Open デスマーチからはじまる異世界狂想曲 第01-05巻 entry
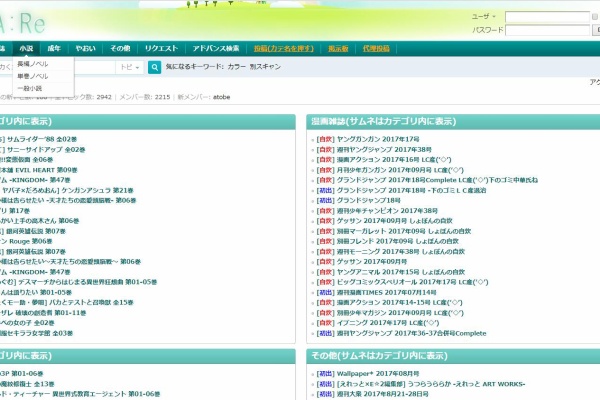Viewport: 600px width, 400px height. [78, 282]
